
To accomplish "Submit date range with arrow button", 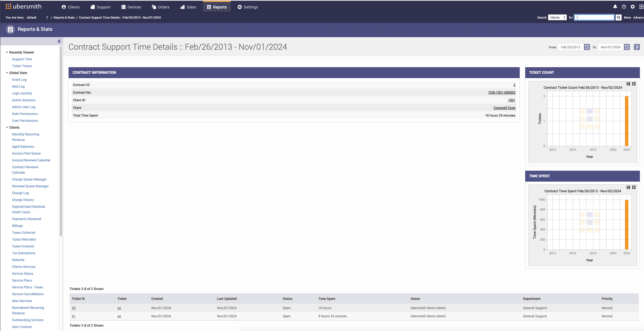I will (637, 47).
